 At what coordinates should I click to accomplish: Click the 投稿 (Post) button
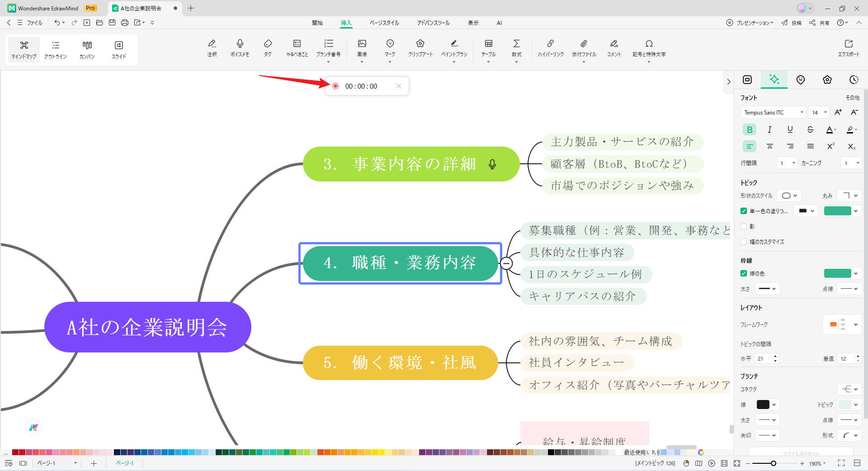(x=792, y=23)
